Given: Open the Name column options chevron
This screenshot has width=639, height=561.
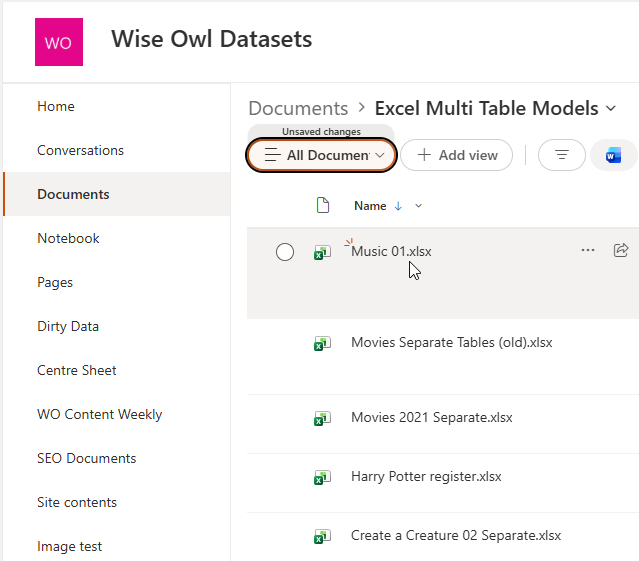Looking at the screenshot, I should [418, 206].
